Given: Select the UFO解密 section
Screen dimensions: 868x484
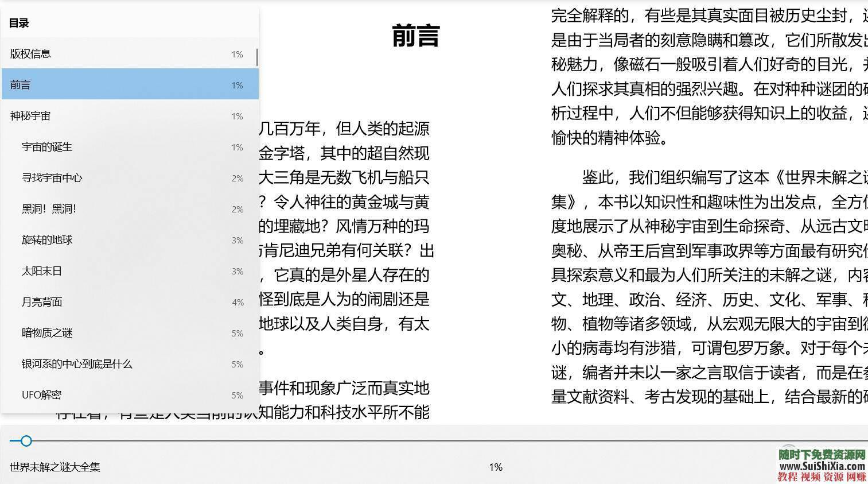Looking at the screenshot, I should pos(41,395).
